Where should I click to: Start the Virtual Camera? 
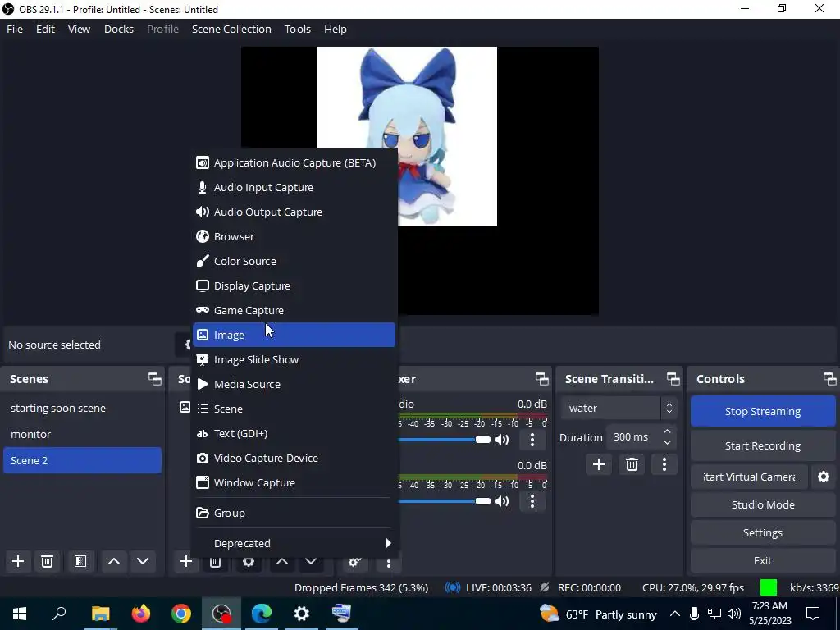point(749,477)
